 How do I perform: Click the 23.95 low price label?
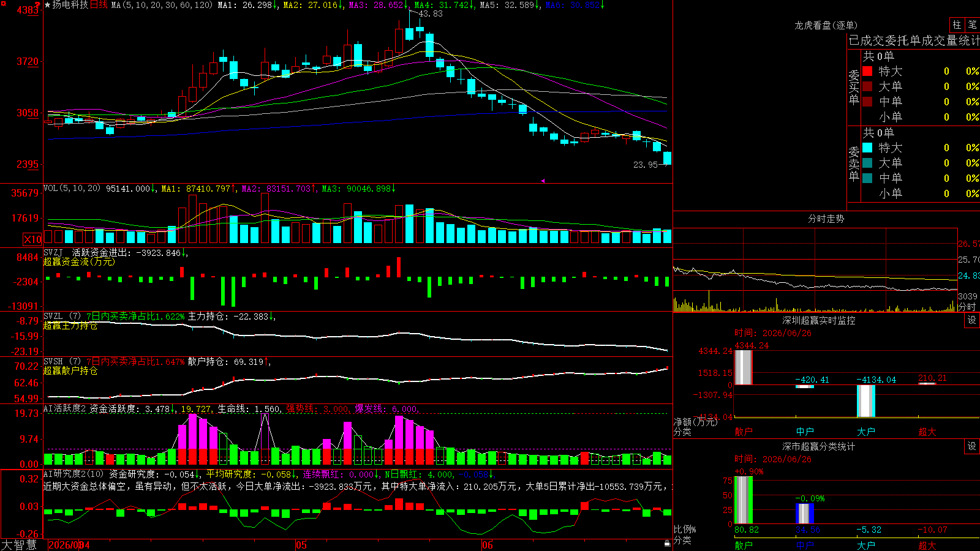click(646, 165)
